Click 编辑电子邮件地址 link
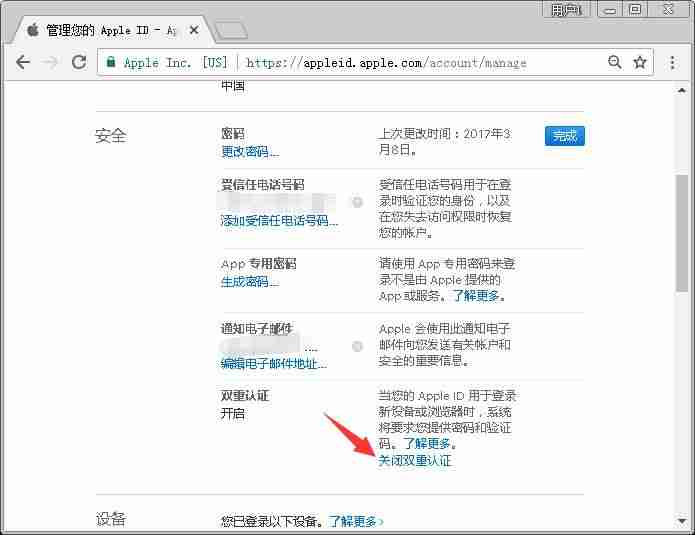695x535 pixels. coord(273,363)
